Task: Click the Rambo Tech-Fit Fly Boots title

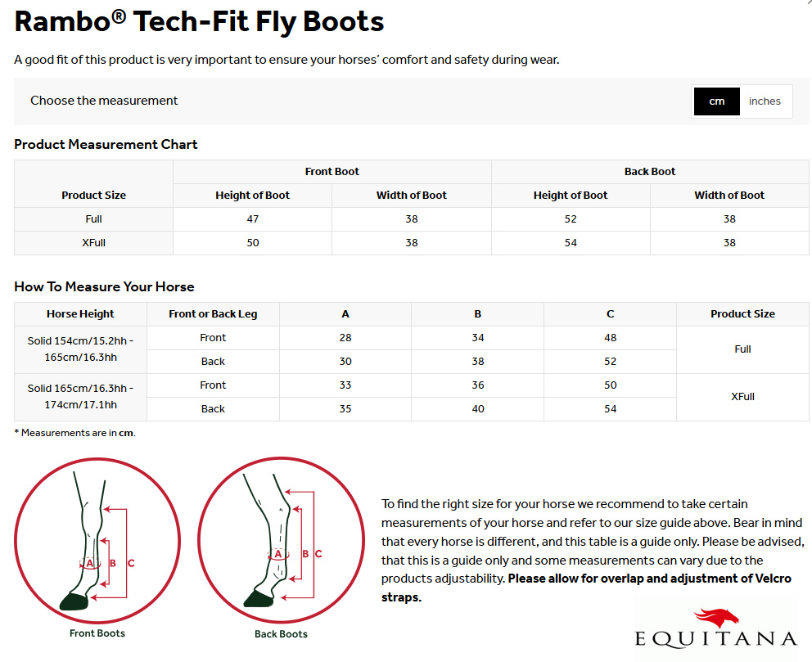Action: coord(199,22)
